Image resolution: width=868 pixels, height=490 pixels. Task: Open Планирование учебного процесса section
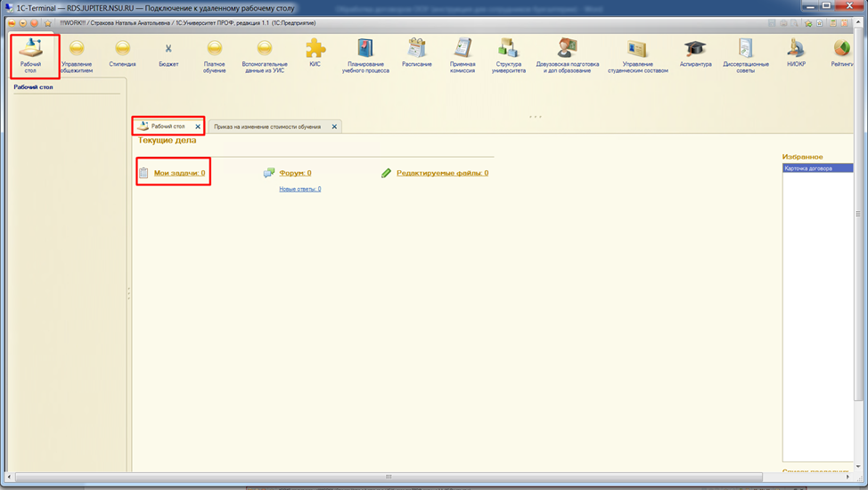(364, 53)
